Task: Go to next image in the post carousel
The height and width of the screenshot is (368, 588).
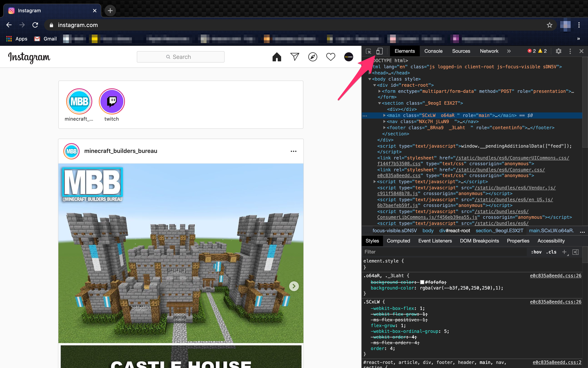Action: coord(294,286)
